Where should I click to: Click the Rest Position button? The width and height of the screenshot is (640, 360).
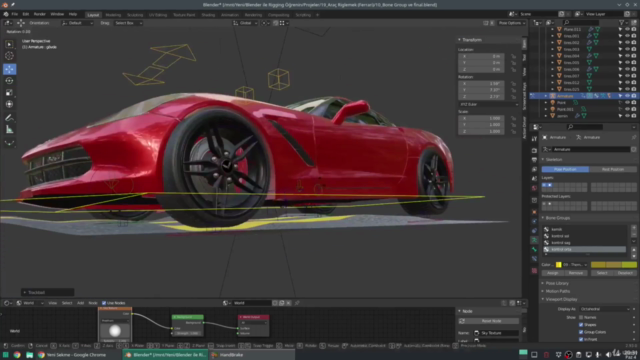[612, 169]
